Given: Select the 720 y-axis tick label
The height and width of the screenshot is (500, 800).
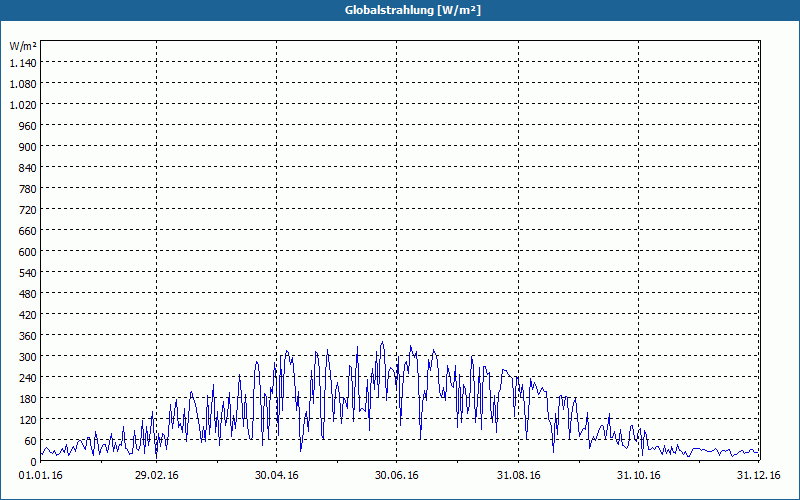Looking at the screenshot, I should tap(28, 210).
